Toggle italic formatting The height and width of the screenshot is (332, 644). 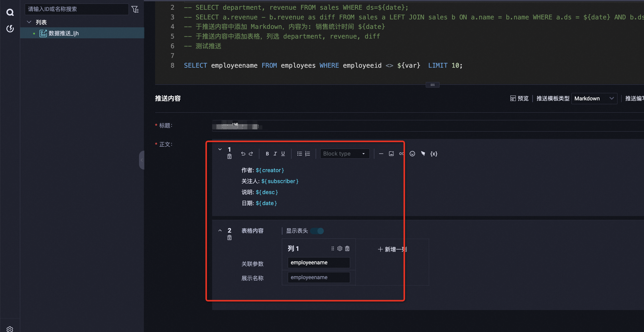coord(275,153)
